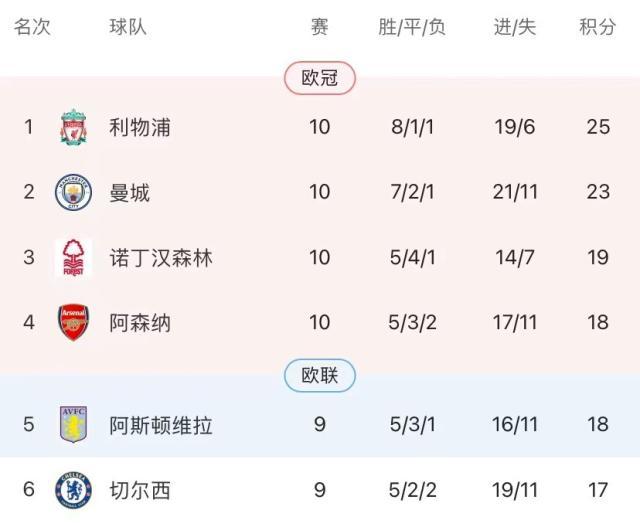Click Liverpool's 25 points value
This screenshot has height=527, width=640.
[598, 127]
